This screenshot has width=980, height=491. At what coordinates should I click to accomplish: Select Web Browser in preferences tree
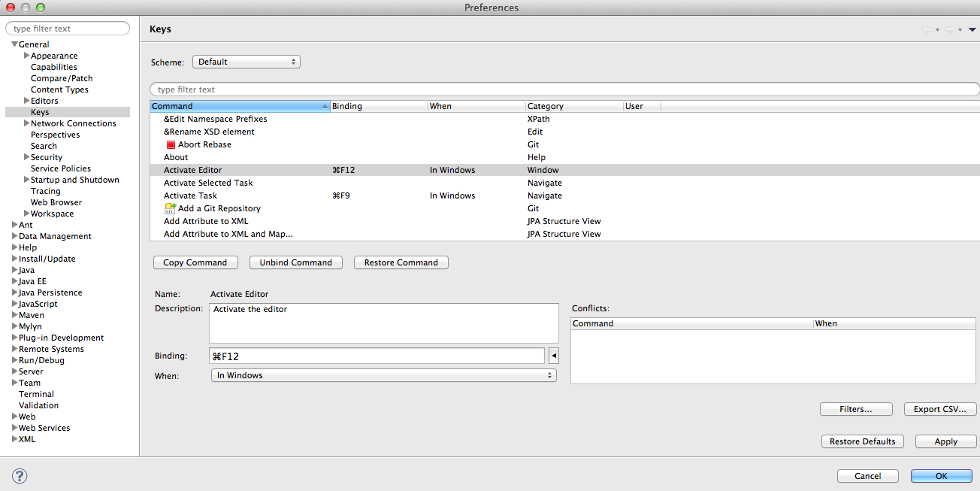(56, 202)
